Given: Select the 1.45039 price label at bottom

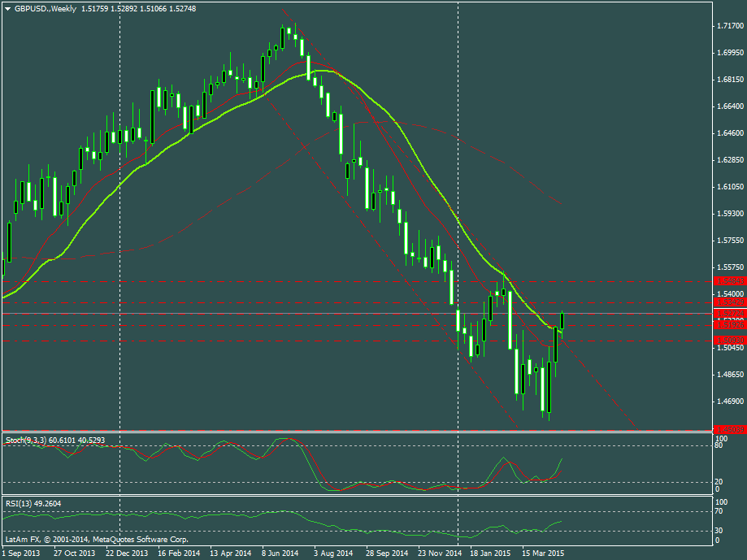Looking at the screenshot, I should pyautogui.click(x=729, y=429).
